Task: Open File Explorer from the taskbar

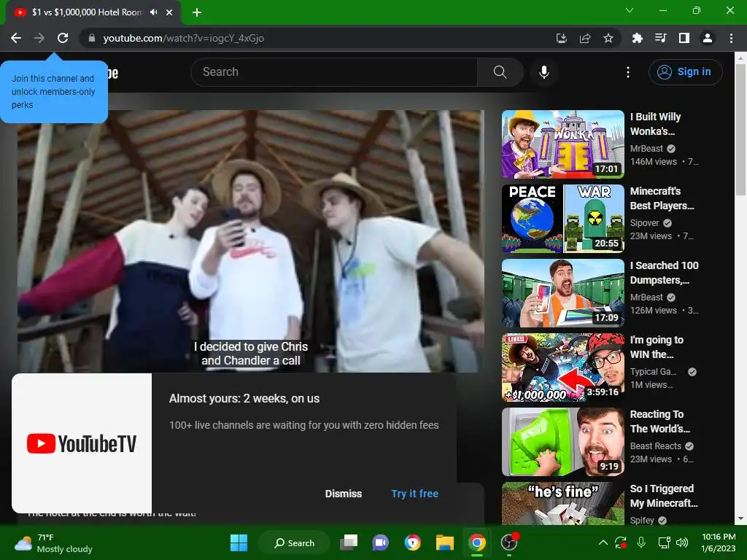Action: point(444,542)
